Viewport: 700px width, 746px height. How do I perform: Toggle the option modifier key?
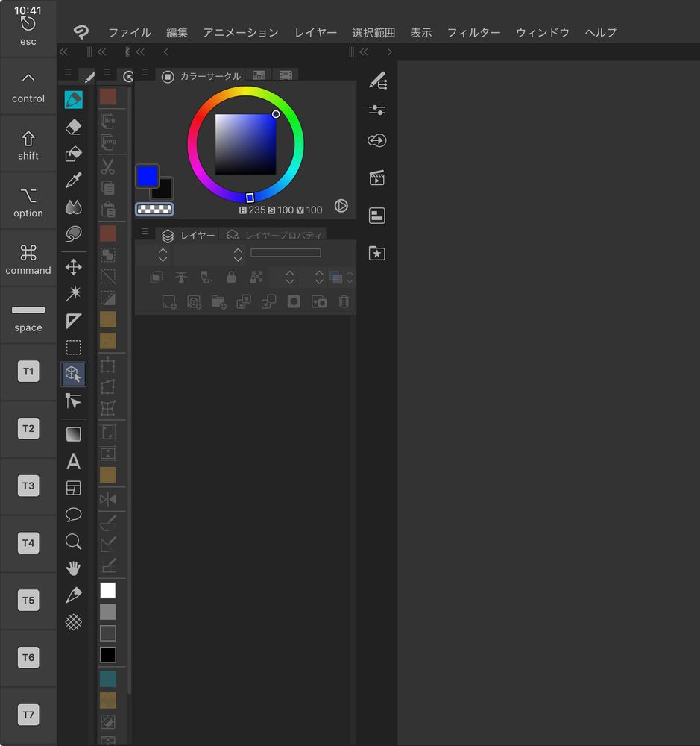pos(28,201)
